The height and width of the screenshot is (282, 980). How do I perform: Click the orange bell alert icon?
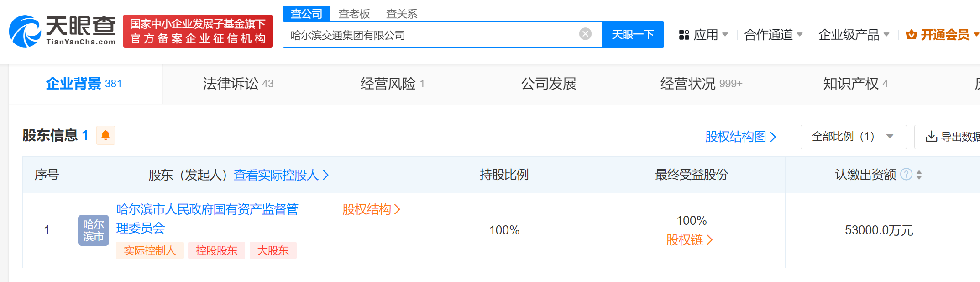[x=105, y=135]
